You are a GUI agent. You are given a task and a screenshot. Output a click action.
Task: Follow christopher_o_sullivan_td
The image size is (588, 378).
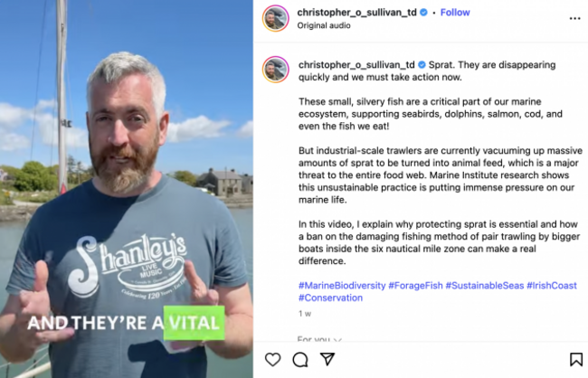pos(455,13)
